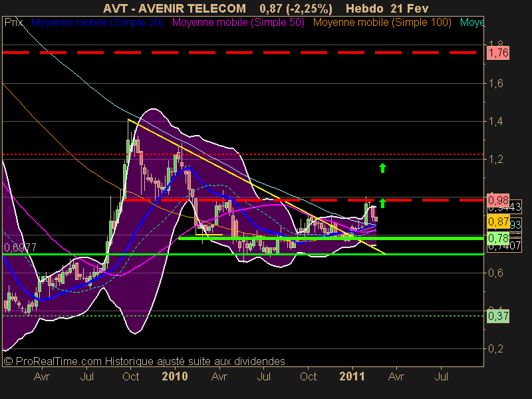Click the red '0,98' resistance price tag
This screenshot has height=399, width=532.
coord(498,200)
